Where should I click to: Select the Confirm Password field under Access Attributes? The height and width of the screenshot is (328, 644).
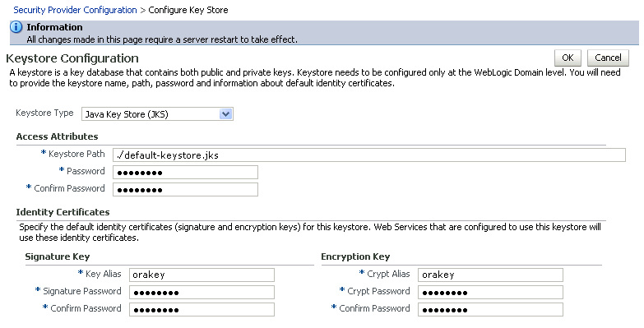tap(185, 190)
